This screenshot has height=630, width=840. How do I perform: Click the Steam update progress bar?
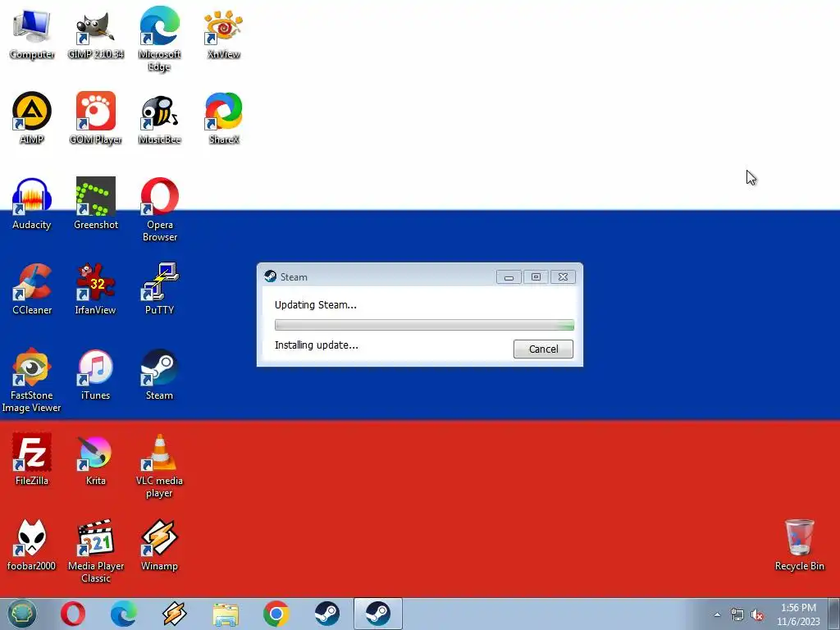tap(424, 325)
